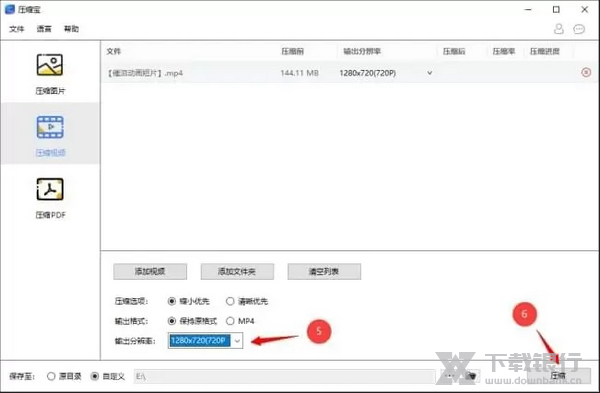Screen dimensions: 600x393
Task: Click the 144.11 MB size value
Action: tap(299, 73)
